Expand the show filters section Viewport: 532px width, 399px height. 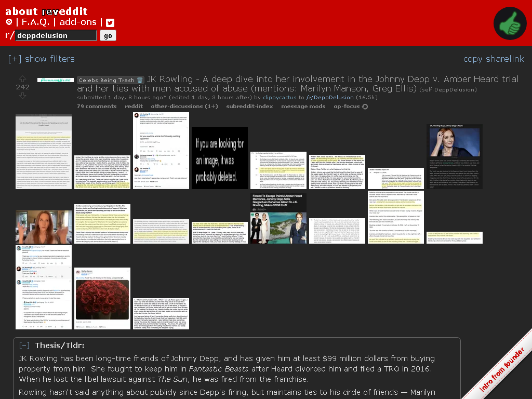point(42,59)
